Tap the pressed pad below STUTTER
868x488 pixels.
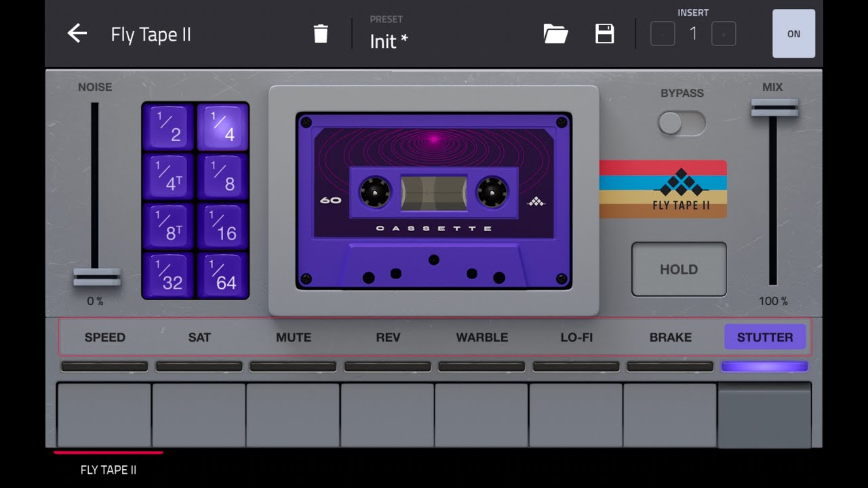pyautogui.click(x=764, y=416)
